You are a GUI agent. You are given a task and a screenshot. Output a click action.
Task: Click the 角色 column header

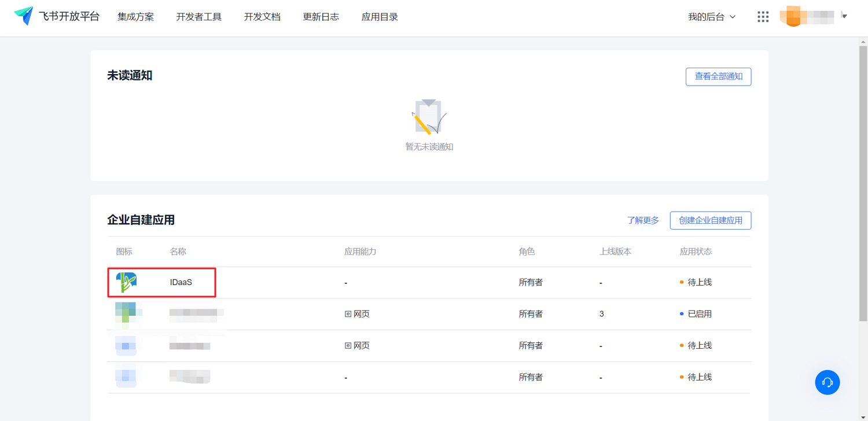527,252
